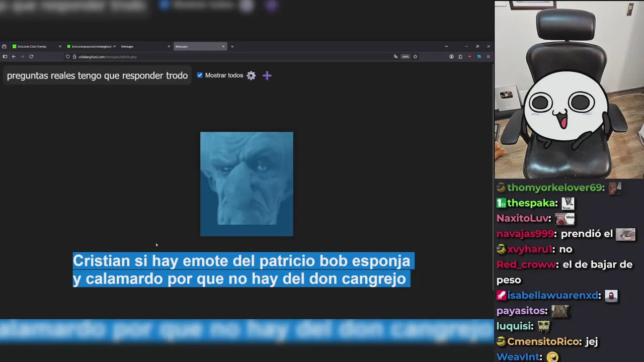The height and width of the screenshot is (362, 644).
Task: Click username isabellawuarenxd in chat
Action: point(554,296)
